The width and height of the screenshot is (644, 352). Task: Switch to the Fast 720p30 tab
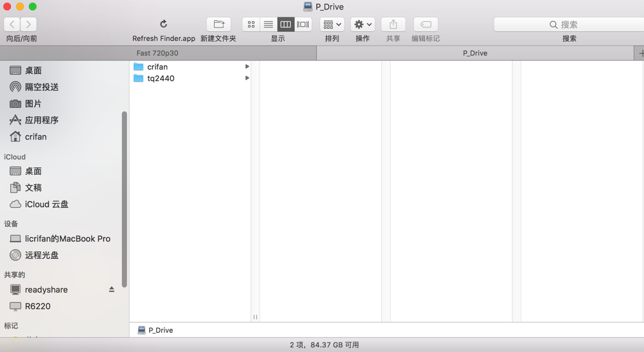pyautogui.click(x=157, y=53)
